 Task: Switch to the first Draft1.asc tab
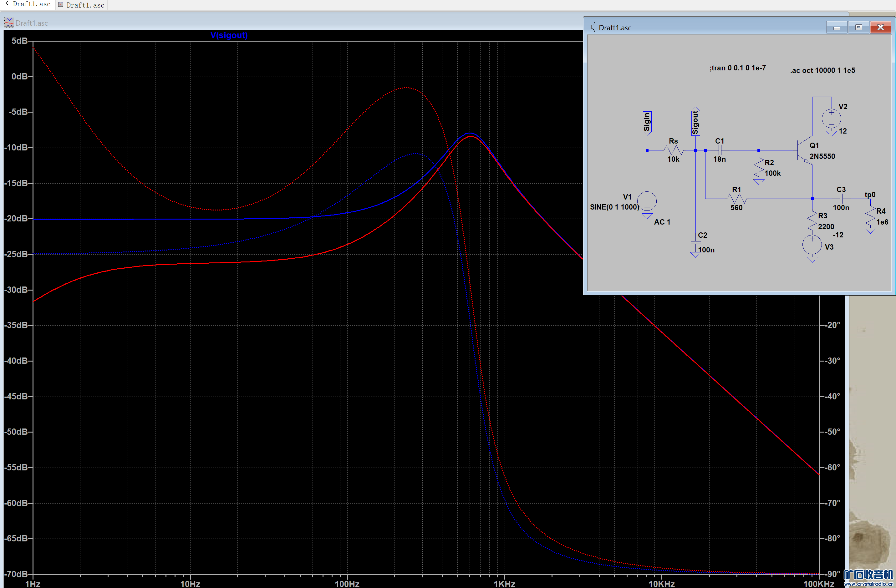click(x=27, y=4)
